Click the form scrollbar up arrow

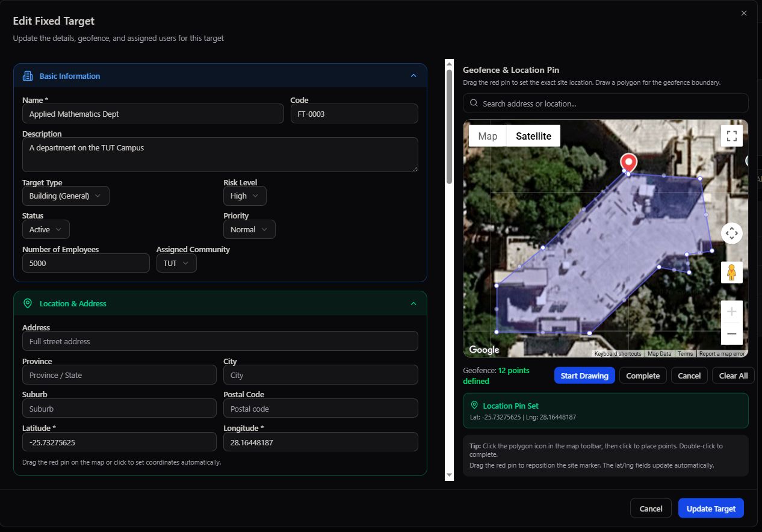click(449, 64)
